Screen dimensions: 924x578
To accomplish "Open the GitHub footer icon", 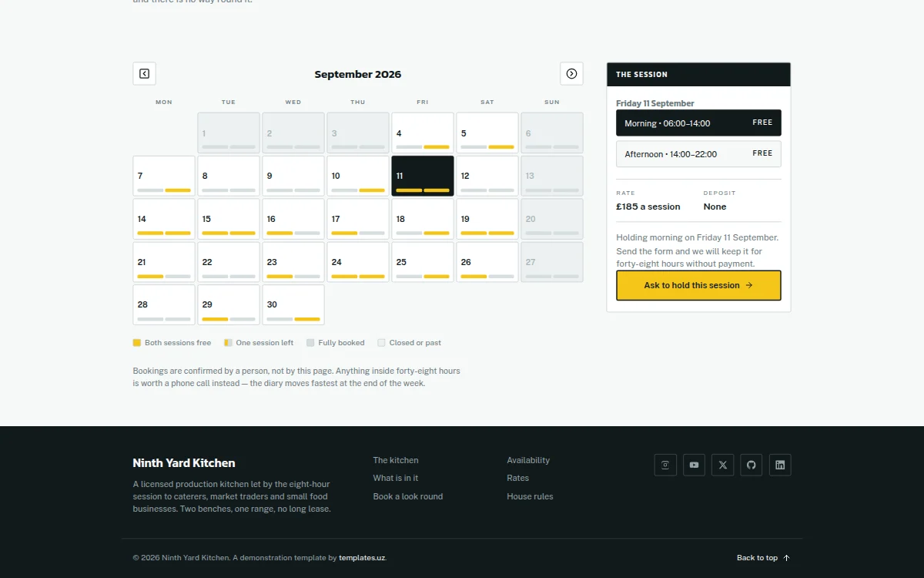I will [752, 465].
